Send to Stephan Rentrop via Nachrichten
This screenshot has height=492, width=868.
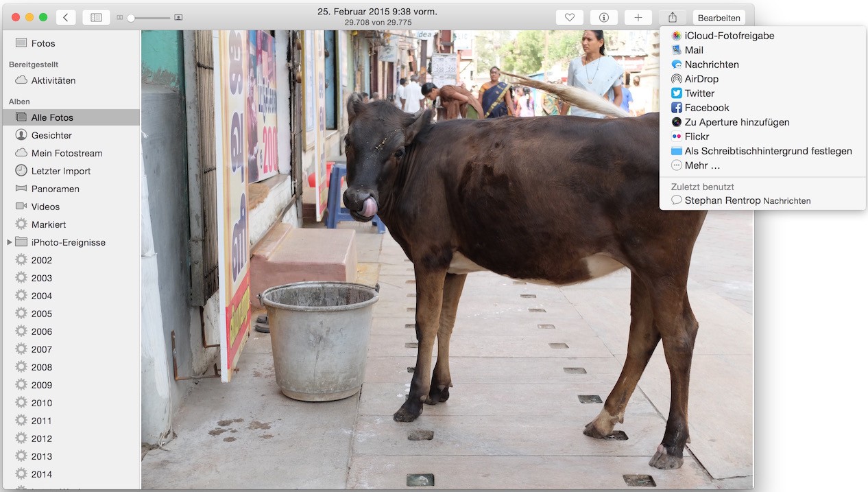tap(740, 200)
